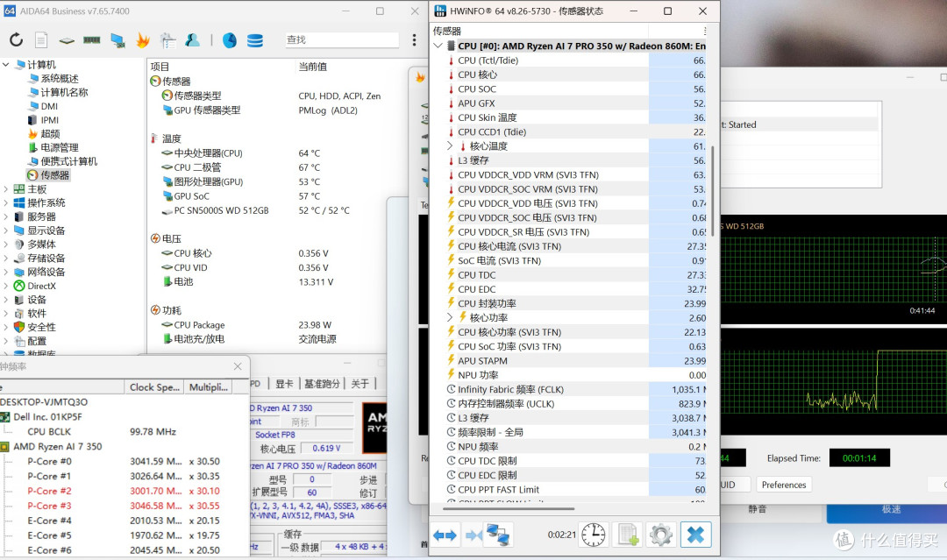Click the blue pie-chart icon in AIDA64 toolbar
The width and height of the screenshot is (947, 560).
click(x=230, y=40)
